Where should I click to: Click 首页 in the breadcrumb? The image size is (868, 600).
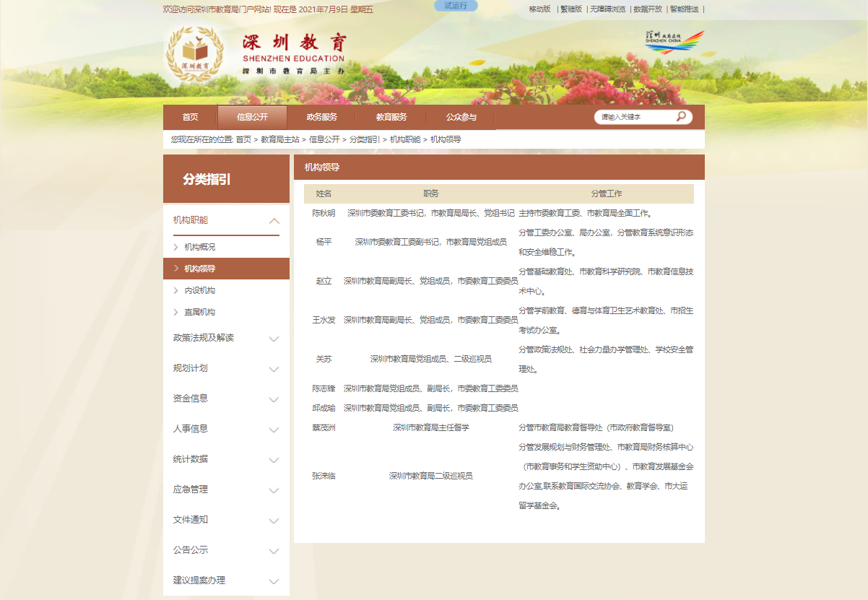[x=243, y=139]
